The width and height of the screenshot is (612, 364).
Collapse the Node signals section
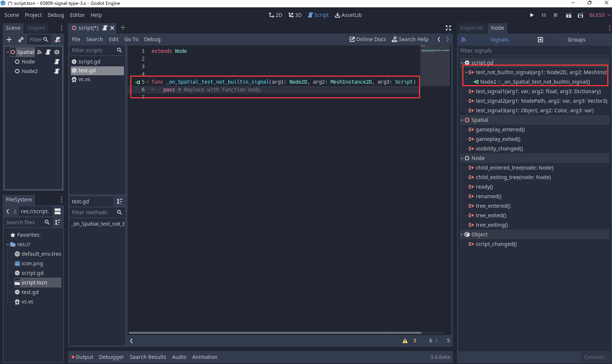point(462,158)
